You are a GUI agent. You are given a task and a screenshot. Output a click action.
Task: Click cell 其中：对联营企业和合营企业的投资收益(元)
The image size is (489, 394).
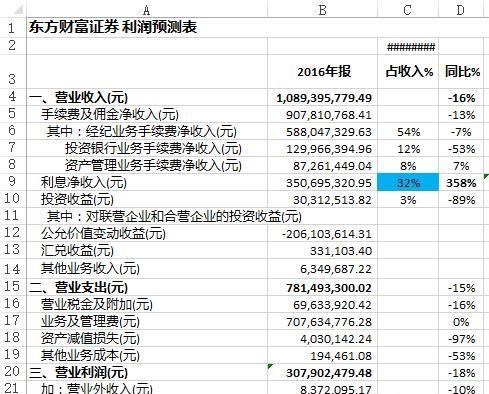coord(174,217)
